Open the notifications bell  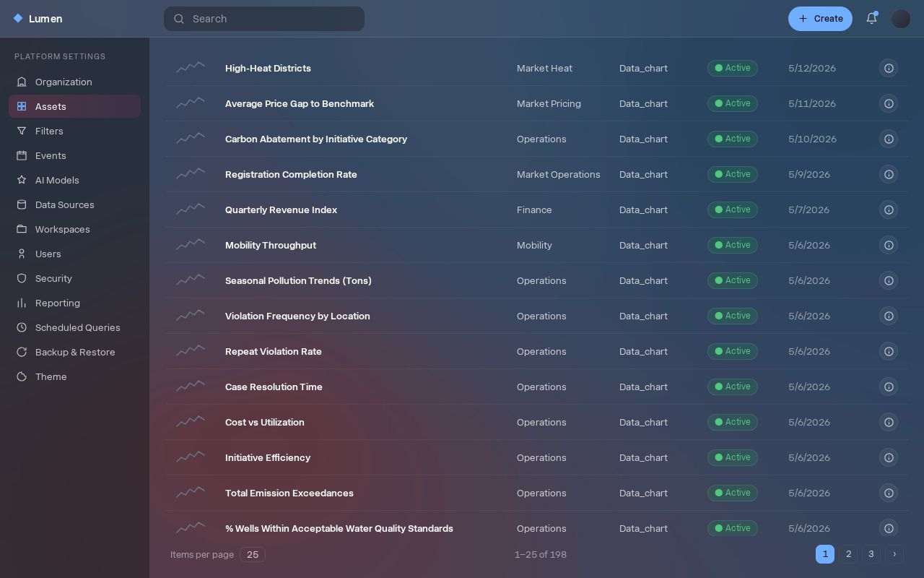coord(871,19)
